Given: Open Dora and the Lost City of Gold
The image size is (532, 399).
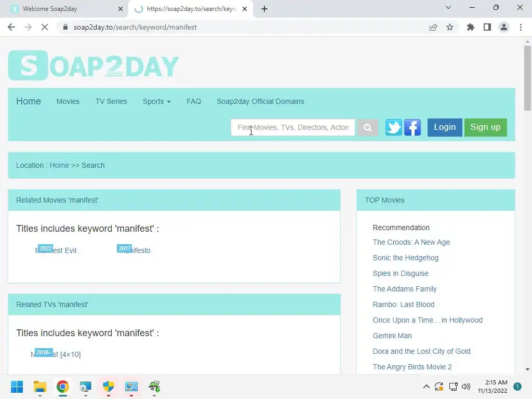Looking at the screenshot, I should tap(421, 352).
